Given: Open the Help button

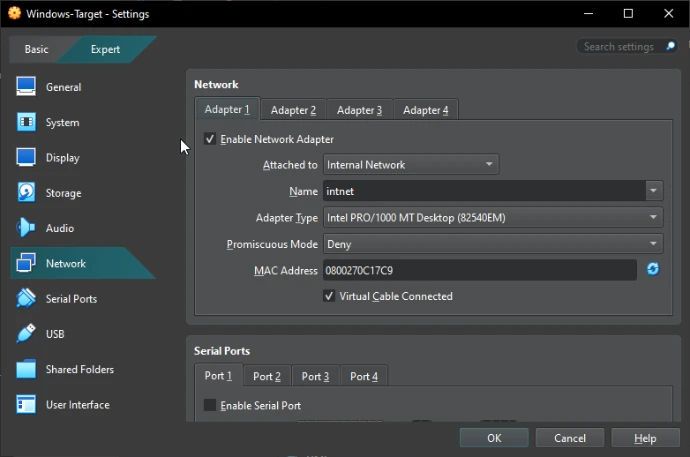Looking at the screenshot, I should (645, 438).
